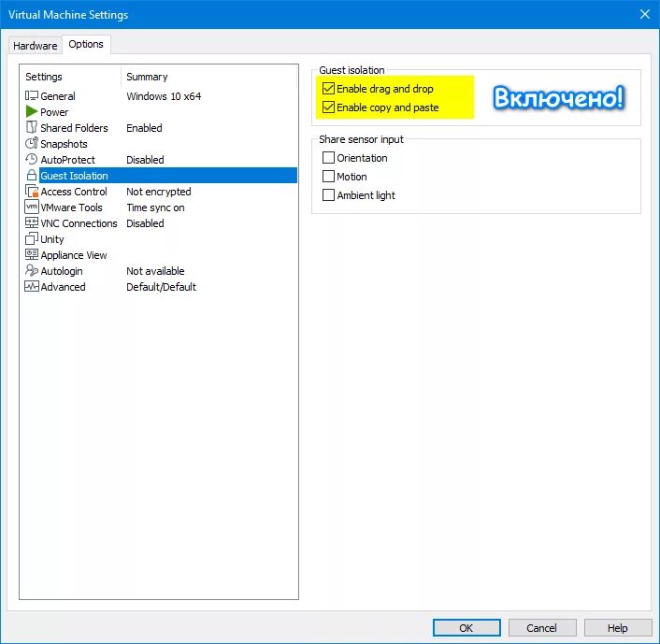Click the Unity windows icon
The height and width of the screenshot is (644, 660).
(32, 238)
